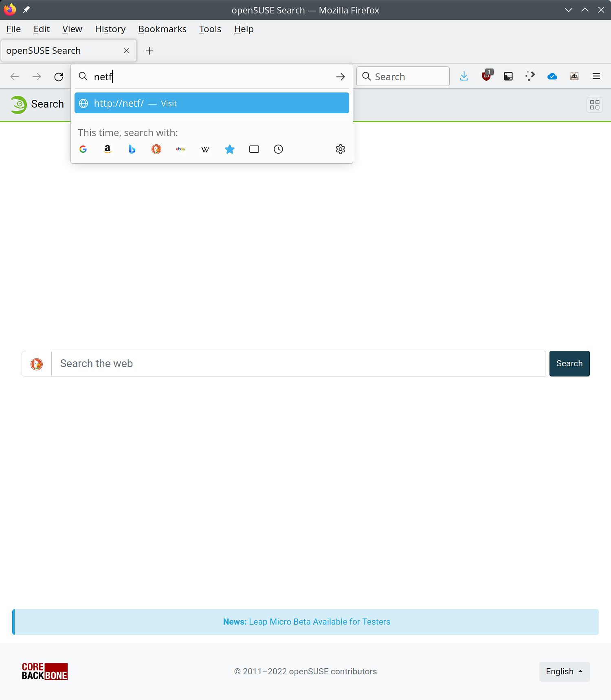Click the Search heading link
Image resolution: width=611 pixels, height=700 pixels.
pos(47,104)
